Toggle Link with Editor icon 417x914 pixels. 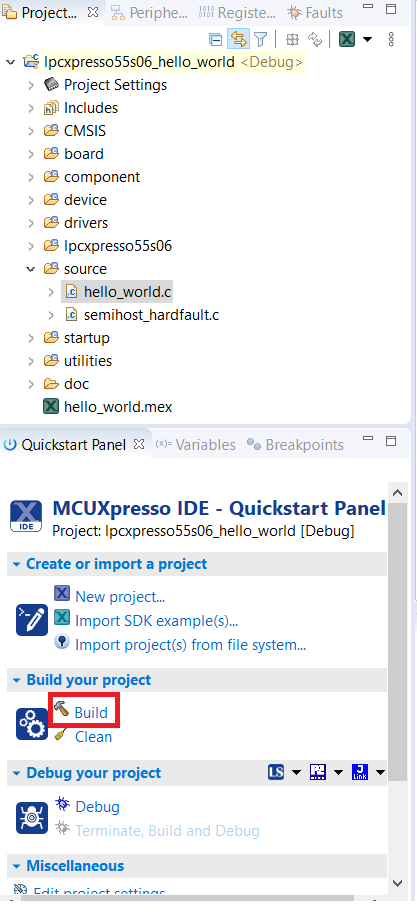239,39
